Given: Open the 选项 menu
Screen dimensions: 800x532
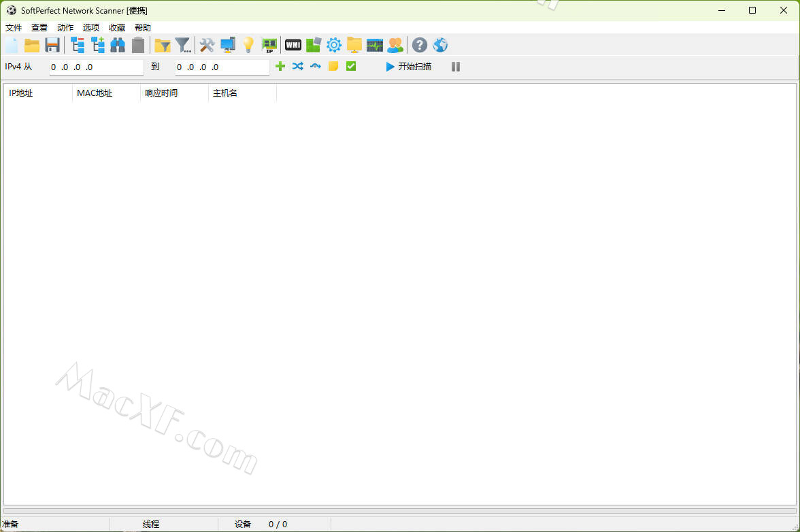Looking at the screenshot, I should (91, 27).
